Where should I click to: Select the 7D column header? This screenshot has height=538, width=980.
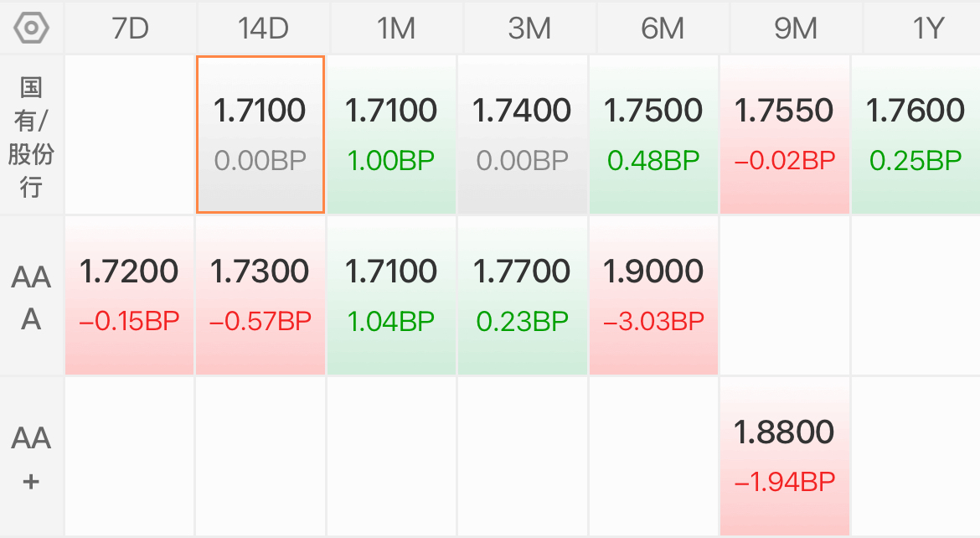click(130, 28)
